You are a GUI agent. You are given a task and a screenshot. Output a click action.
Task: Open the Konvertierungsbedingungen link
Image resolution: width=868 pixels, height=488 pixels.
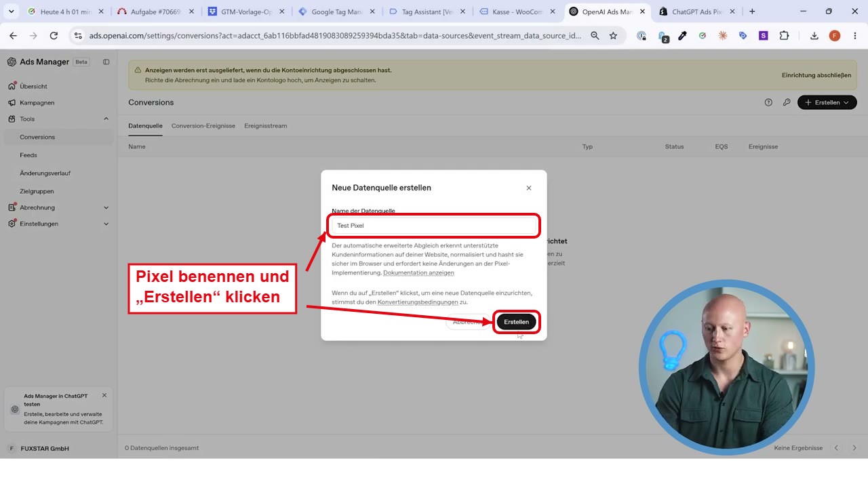coord(418,302)
